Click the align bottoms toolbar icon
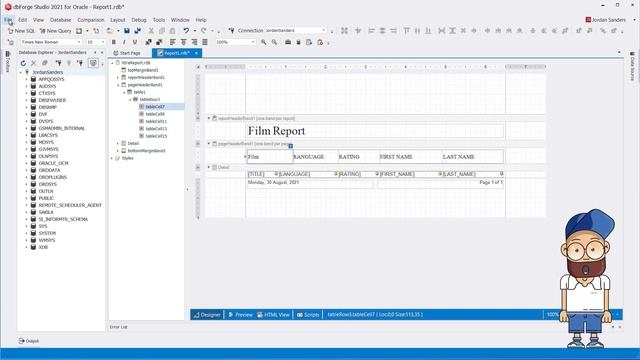This screenshot has width=640, height=360. [428, 31]
